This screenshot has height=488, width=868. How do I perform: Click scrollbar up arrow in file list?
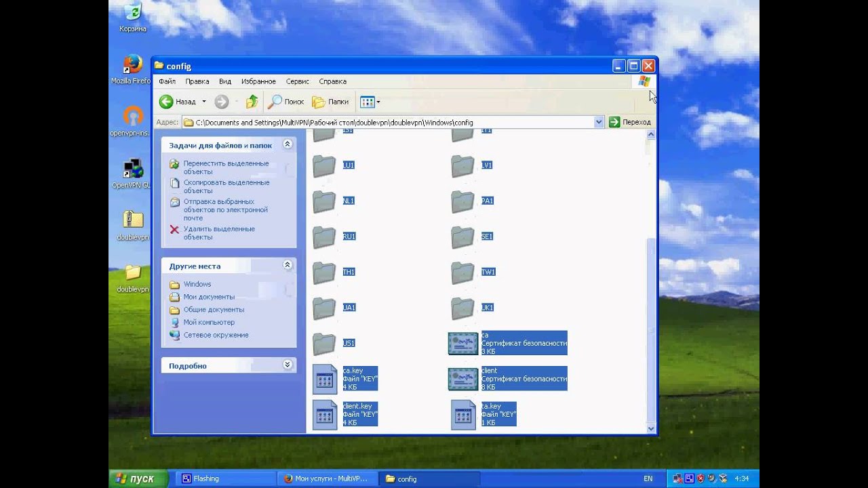click(651, 134)
